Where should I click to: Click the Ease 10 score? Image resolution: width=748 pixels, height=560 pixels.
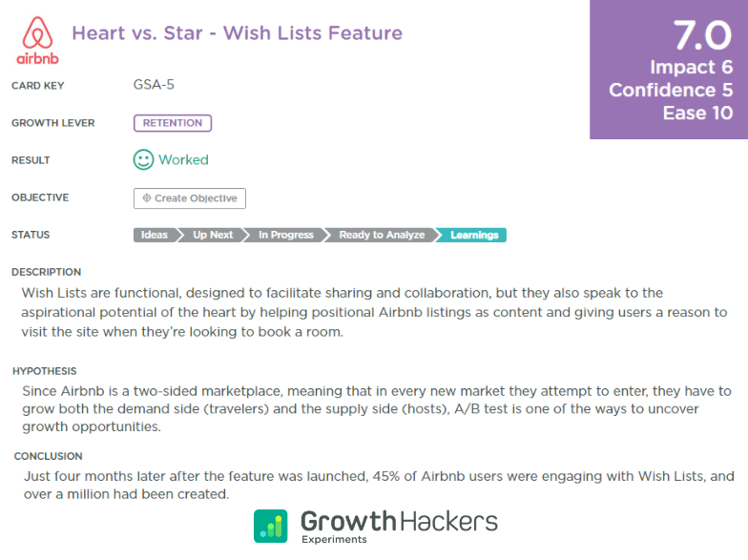pos(697,113)
